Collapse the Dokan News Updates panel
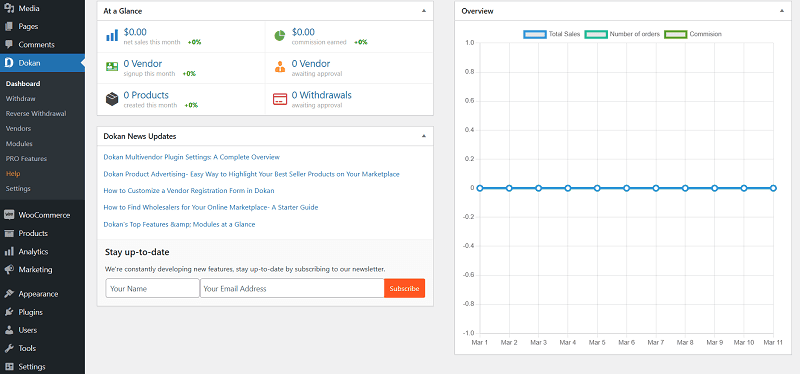 pyautogui.click(x=423, y=136)
